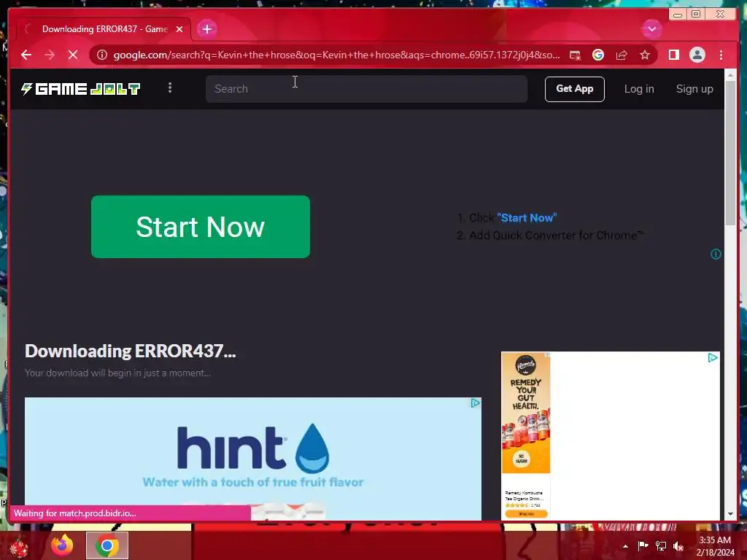
Task: Share this page via share icon
Action: (622, 55)
